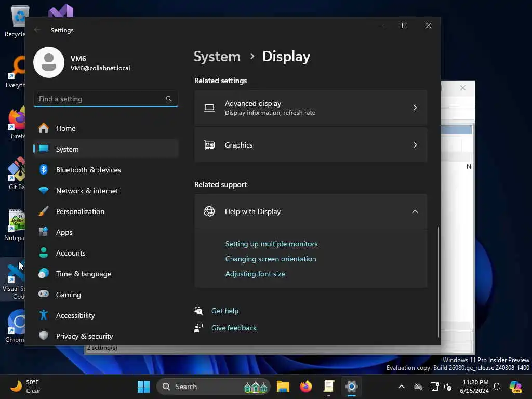The image size is (532, 399).
Task: Click the Bluetooth & devices icon
Action: coord(44,170)
